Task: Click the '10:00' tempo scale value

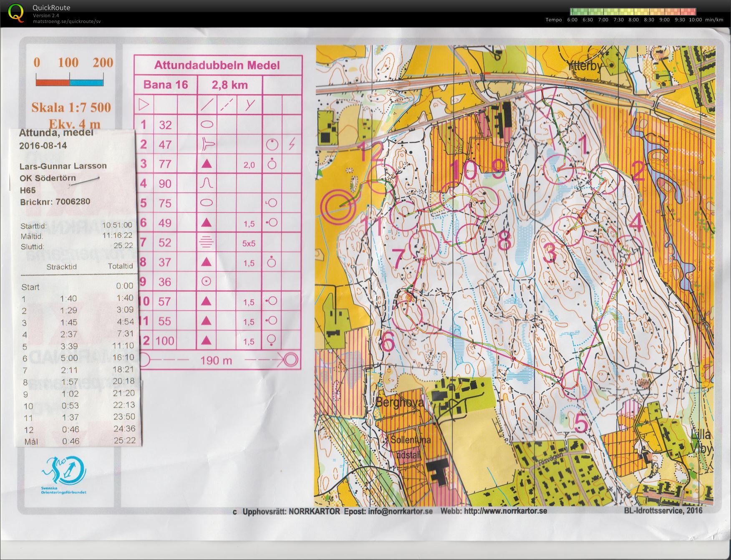Action: click(x=696, y=20)
